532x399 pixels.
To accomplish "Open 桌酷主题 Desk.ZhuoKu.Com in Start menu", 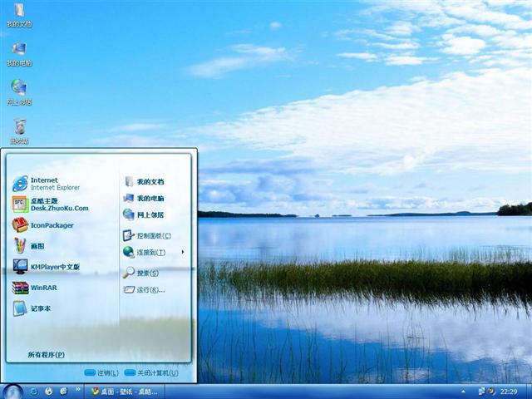I will pos(50,204).
